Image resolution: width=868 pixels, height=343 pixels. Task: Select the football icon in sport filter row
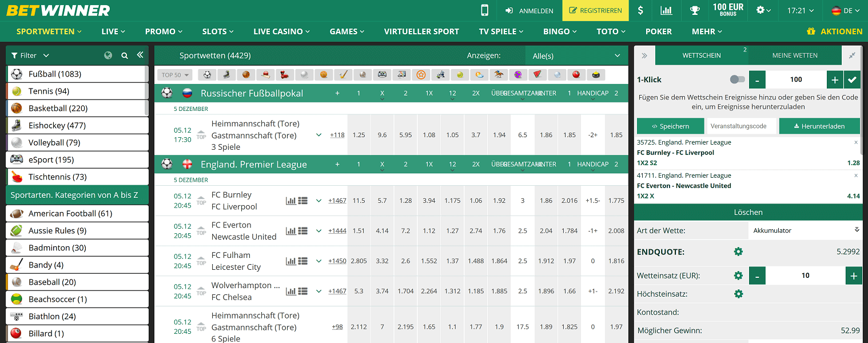[208, 75]
